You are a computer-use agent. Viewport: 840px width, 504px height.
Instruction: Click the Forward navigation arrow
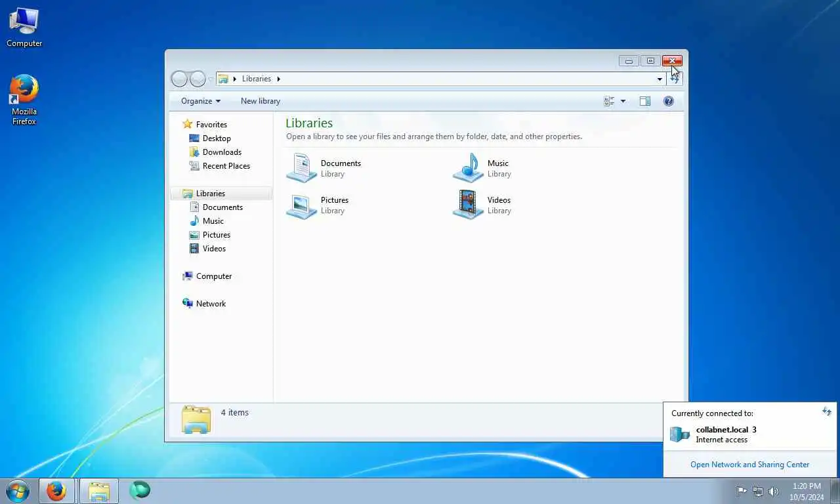(x=198, y=79)
